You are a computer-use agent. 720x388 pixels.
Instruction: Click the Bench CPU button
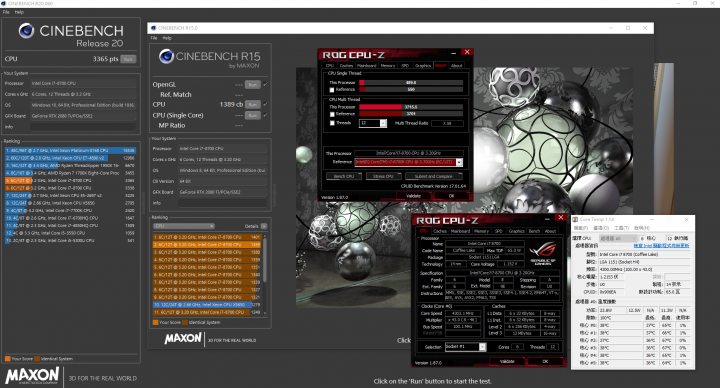[343, 176]
